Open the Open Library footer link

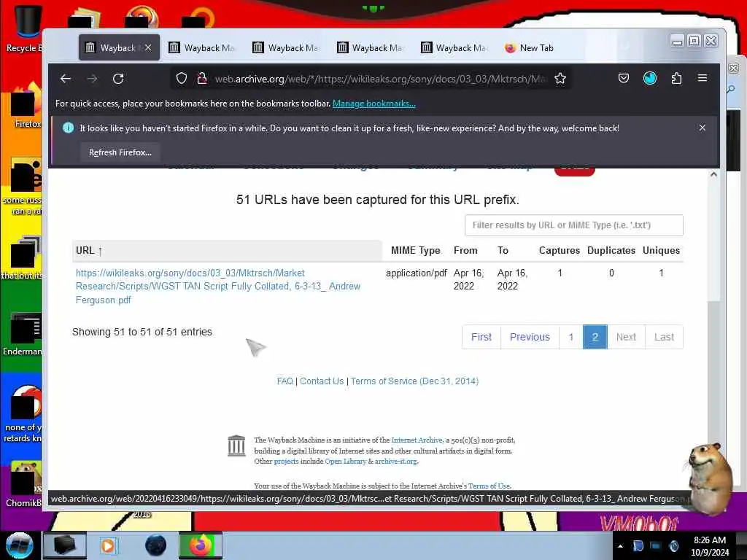pyautogui.click(x=345, y=461)
